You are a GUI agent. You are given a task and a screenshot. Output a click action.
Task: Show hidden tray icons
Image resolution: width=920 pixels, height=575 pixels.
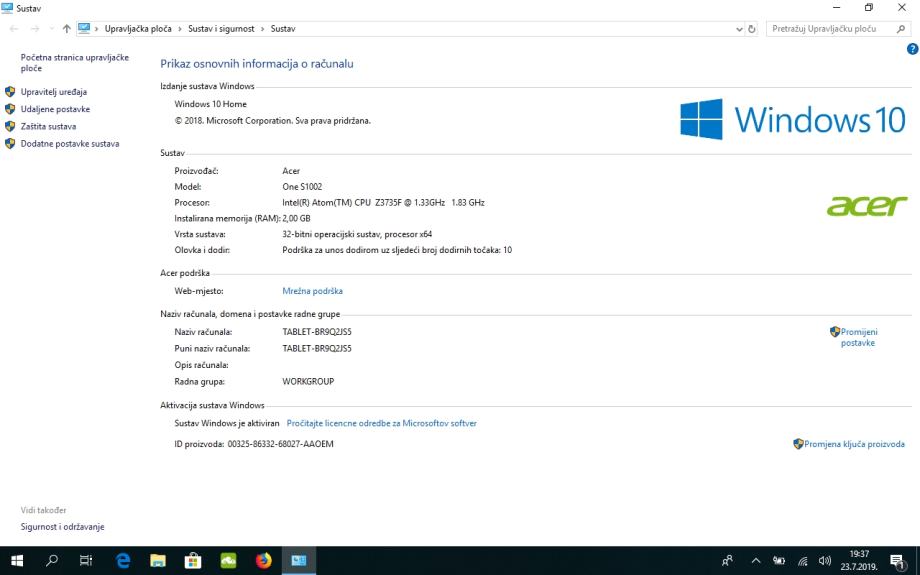pos(756,561)
